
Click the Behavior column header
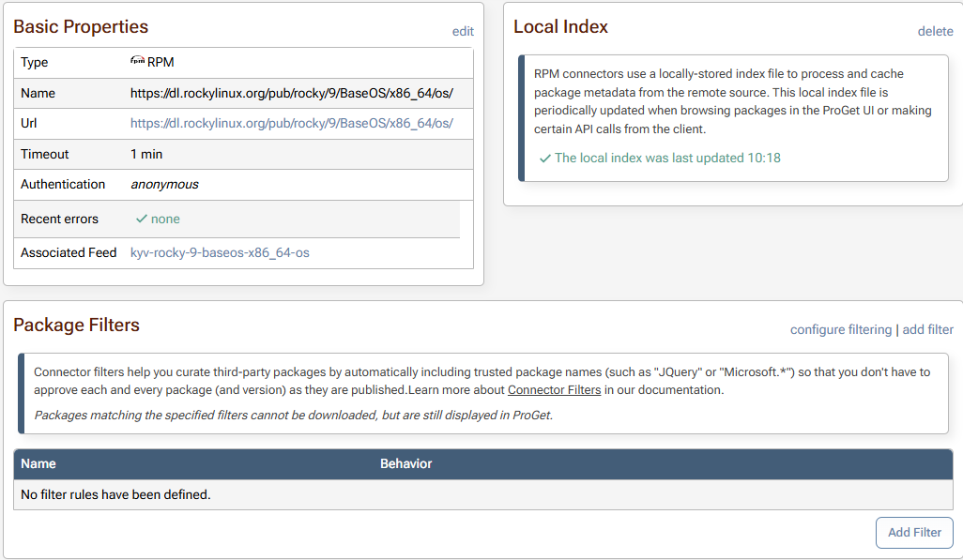(x=405, y=463)
